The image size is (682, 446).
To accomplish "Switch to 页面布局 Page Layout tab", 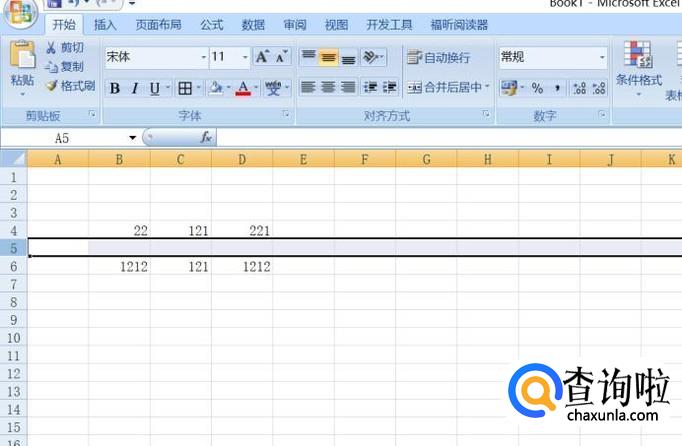I will point(158,25).
